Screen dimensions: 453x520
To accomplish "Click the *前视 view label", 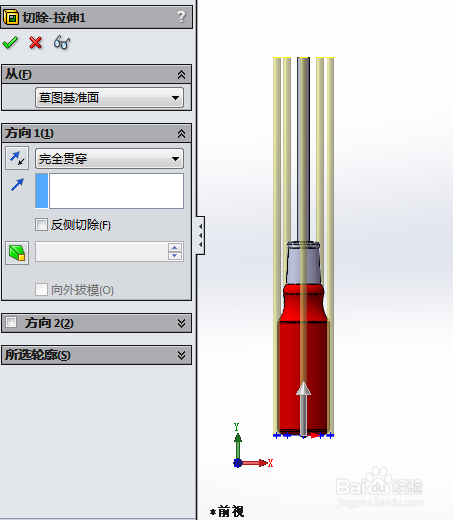I will click(227, 511).
